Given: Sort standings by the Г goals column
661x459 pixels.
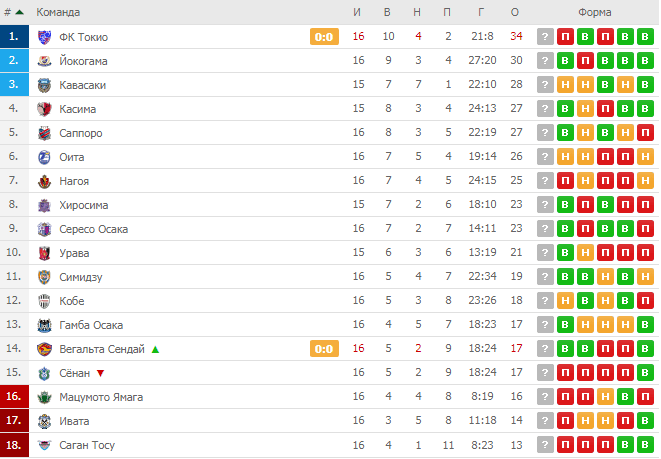Looking at the screenshot, I should coord(481,12).
